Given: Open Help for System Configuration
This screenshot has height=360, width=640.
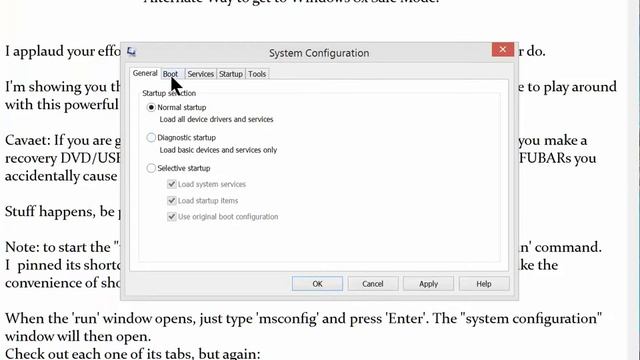Looking at the screenshot, I should [484, 284].
